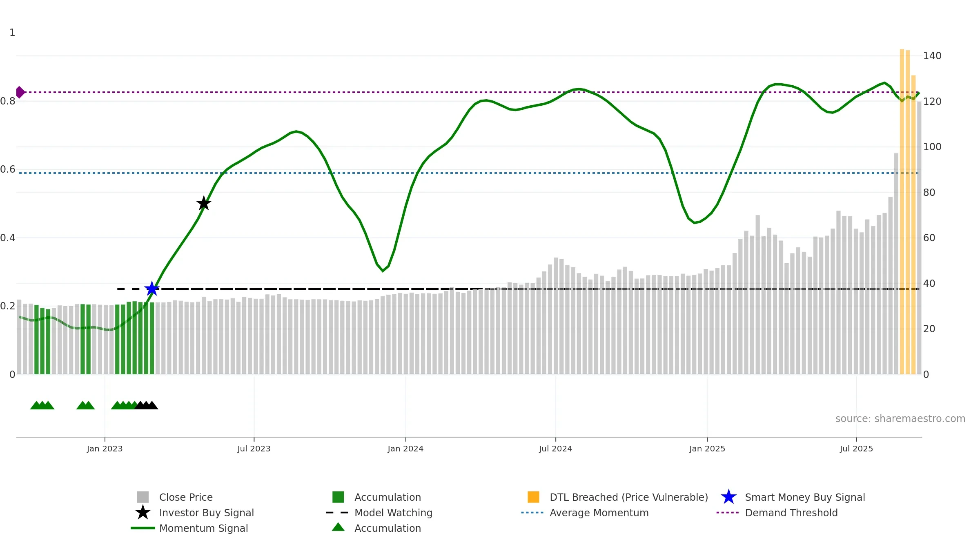The width and height of the screenshot is (980, 551).
Task: Click the dashed Model Watching legend line
Action: point(337,513)
